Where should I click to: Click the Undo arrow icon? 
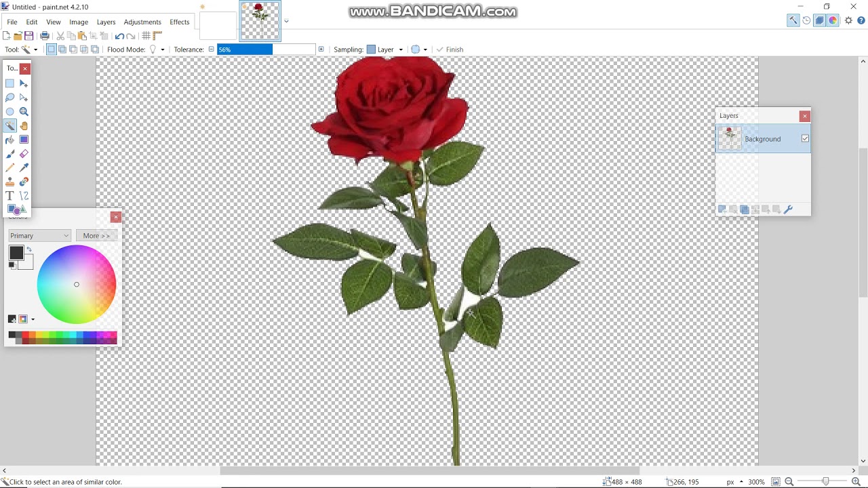(x=120, y=36)
